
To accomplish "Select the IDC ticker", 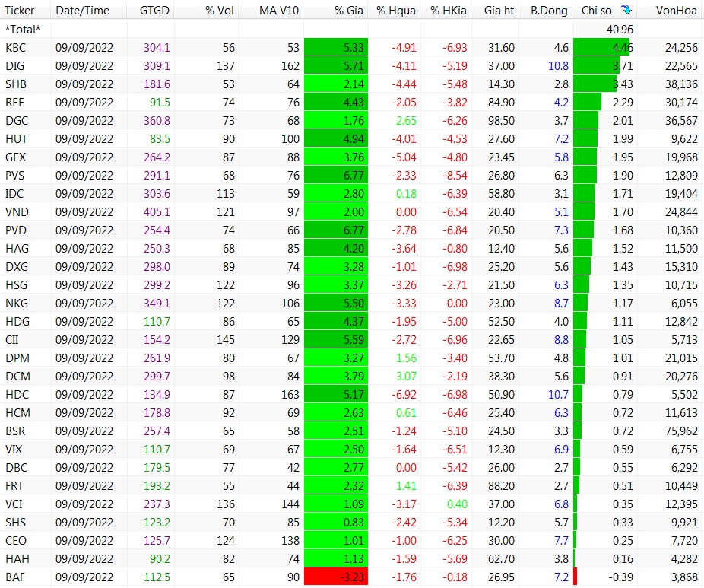I will [x=14, y=194].
